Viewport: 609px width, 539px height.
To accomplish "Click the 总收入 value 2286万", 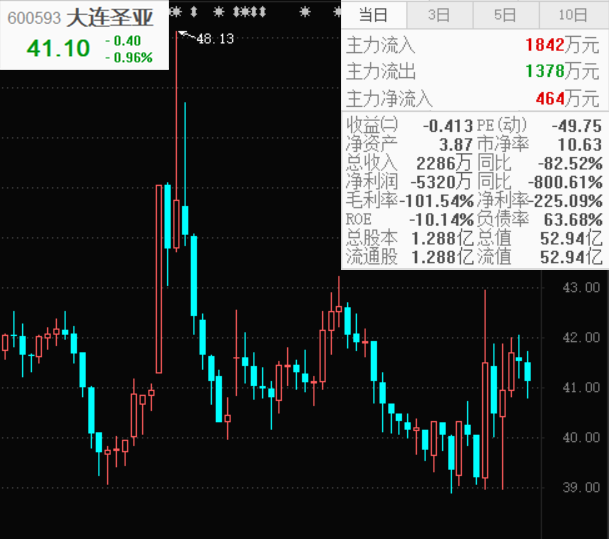I will (x=444, y=163).
